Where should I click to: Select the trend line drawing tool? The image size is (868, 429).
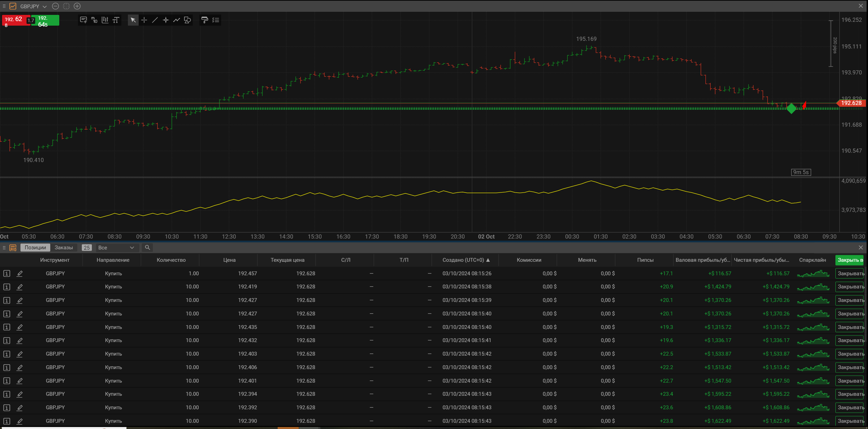(x=155, y=20)
